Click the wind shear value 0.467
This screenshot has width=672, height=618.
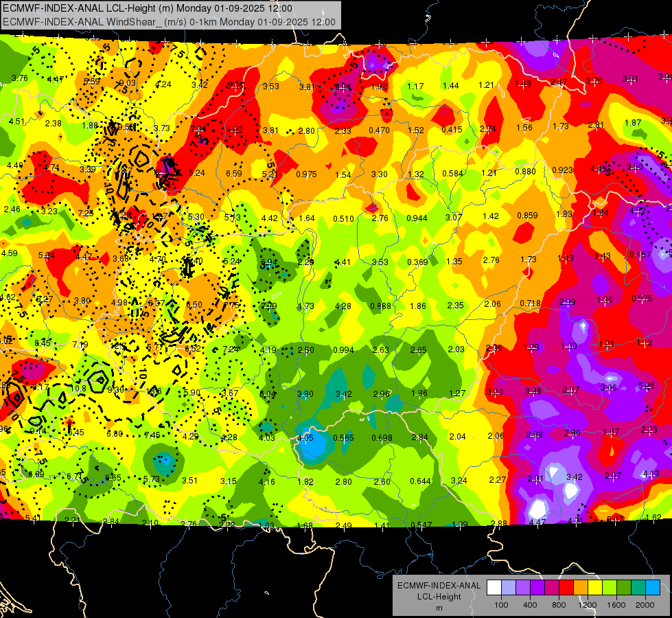tap(640, 254)
